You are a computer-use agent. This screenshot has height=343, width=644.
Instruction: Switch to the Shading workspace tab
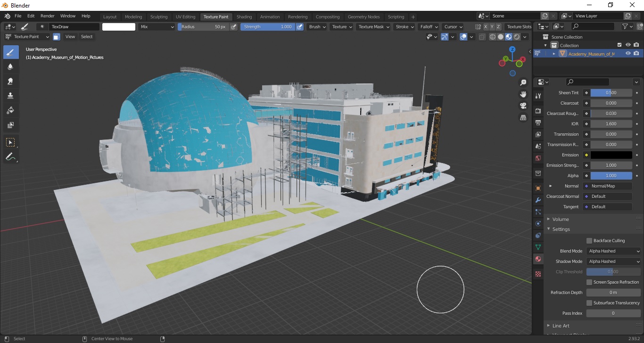point(244,17)
